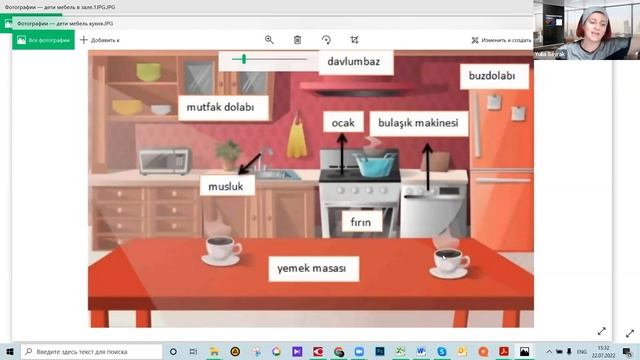Click the outer expand arrows icon at far right
This screenshot has width=640, height=360.
click(x=630, y=333)
